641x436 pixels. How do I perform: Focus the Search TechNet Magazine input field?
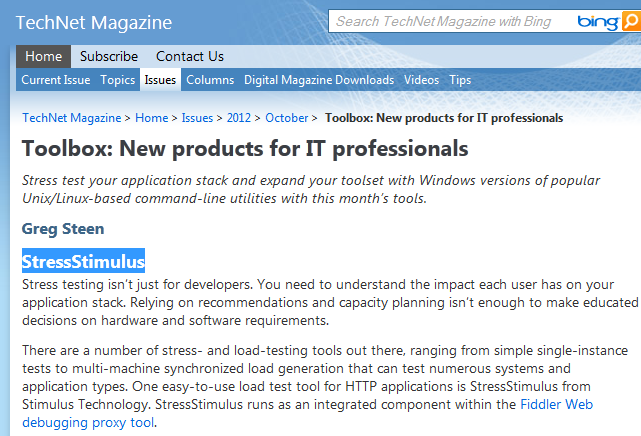tap(452, 21)
